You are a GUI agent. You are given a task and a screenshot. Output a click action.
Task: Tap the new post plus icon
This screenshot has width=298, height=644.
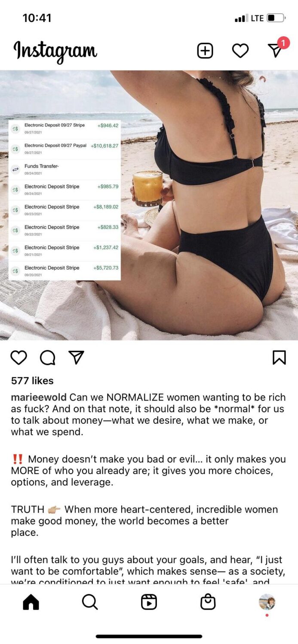[x=205, y=51]
